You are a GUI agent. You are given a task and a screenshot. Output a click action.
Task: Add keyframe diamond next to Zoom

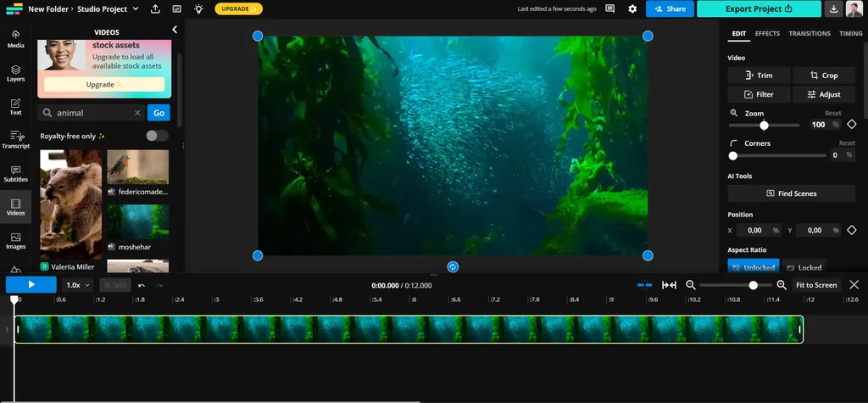(852, 124)
